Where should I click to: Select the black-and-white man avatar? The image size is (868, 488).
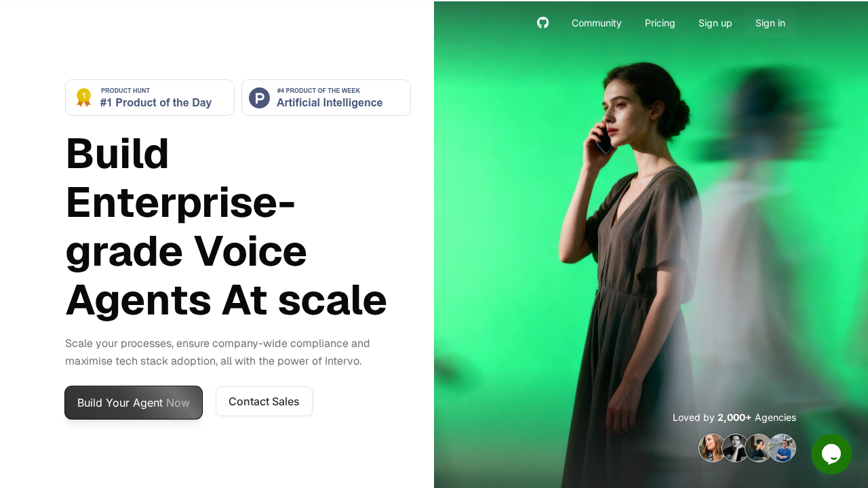click(736, 448)
